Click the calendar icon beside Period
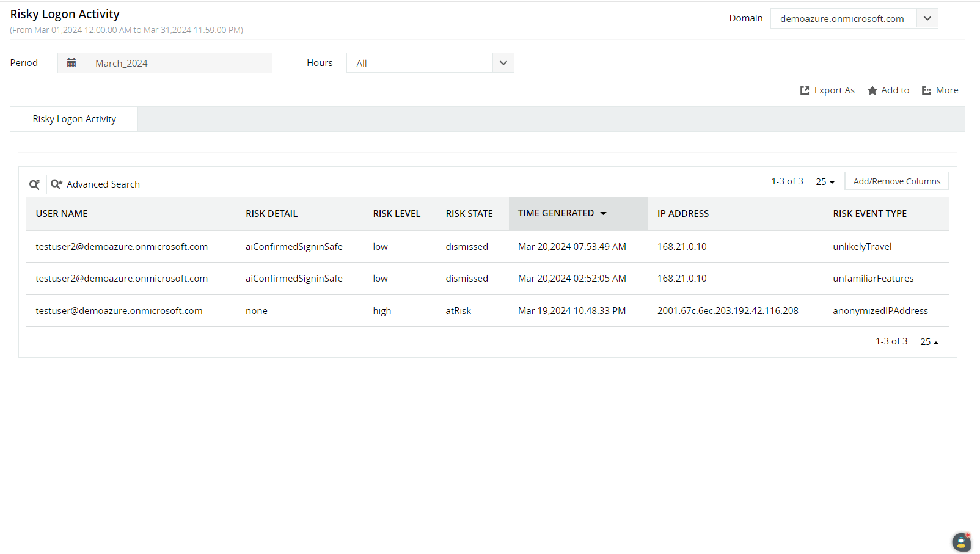This screenshot has width=980, height=554. (71, 63)
